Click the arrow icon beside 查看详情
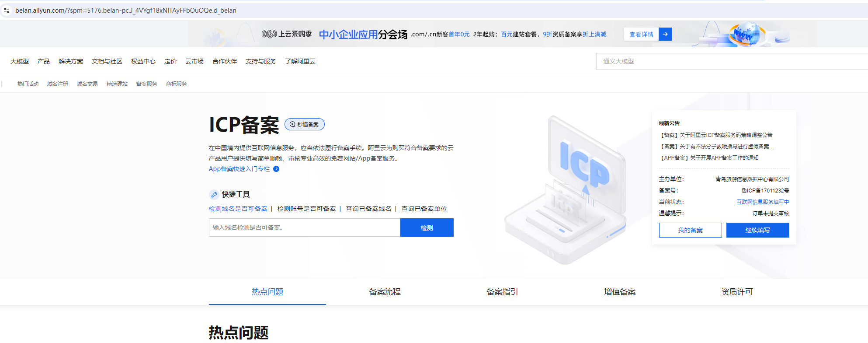Image resolution: width=868 pixels, height=343 pixels. (665, 34)
